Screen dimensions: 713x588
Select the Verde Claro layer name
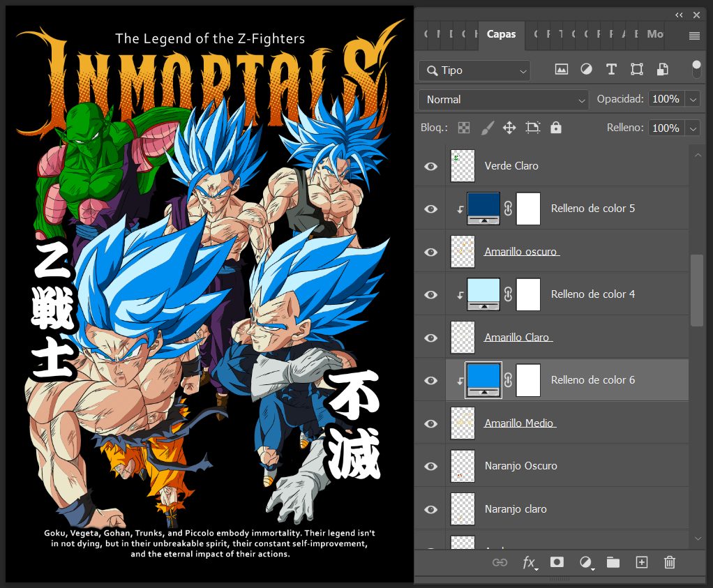[511, 166]
